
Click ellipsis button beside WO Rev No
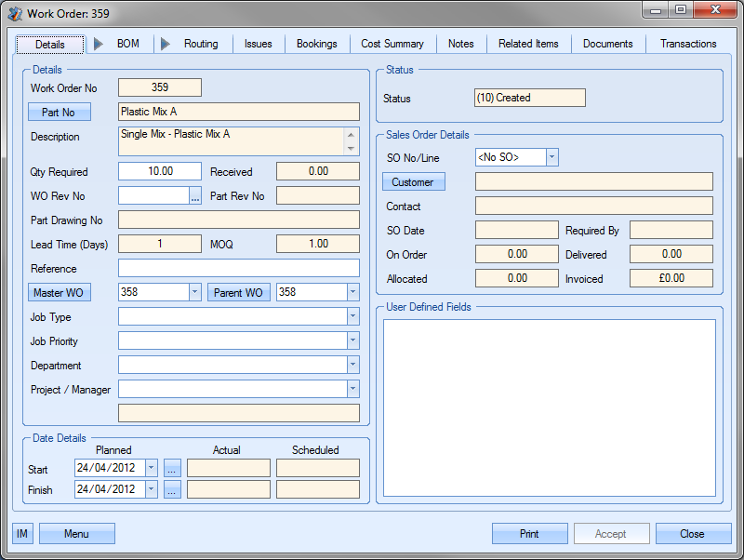[195, 196]
